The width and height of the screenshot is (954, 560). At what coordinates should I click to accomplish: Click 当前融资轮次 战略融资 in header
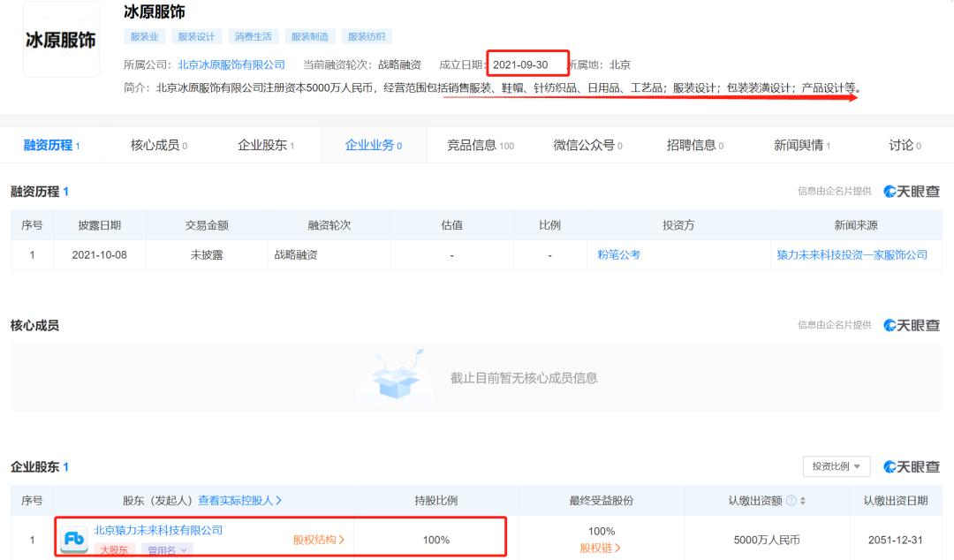pos(362,64)
